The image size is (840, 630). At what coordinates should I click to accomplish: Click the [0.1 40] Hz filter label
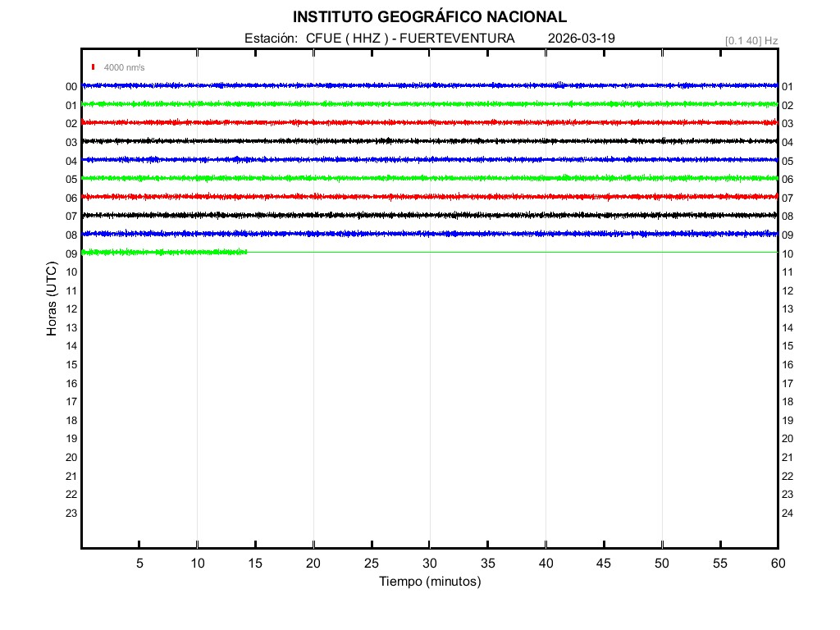(751, 40)
